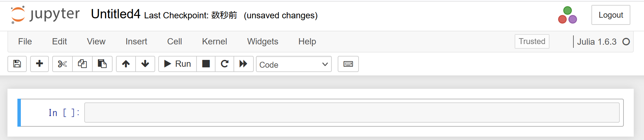Insert a new cell below
The height and width of the screenshot is (140, 644).
(x=39, y=64)
